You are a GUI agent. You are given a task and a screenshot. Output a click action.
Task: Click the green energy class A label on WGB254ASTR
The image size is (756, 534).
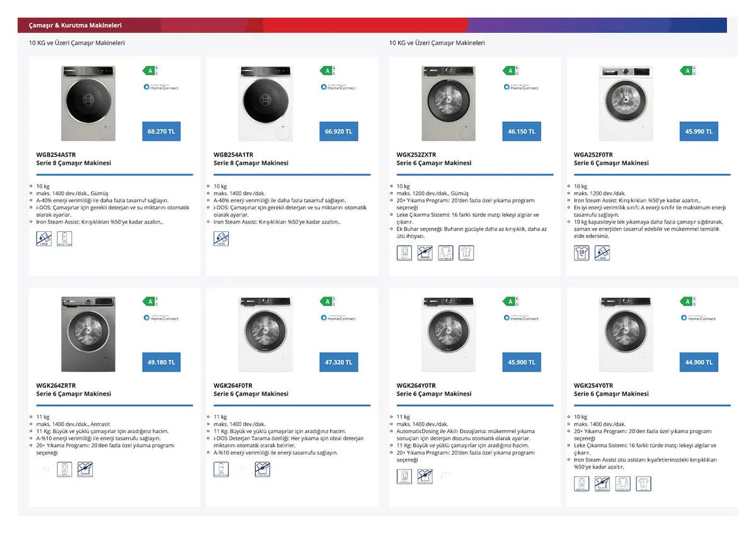point(151,71)
